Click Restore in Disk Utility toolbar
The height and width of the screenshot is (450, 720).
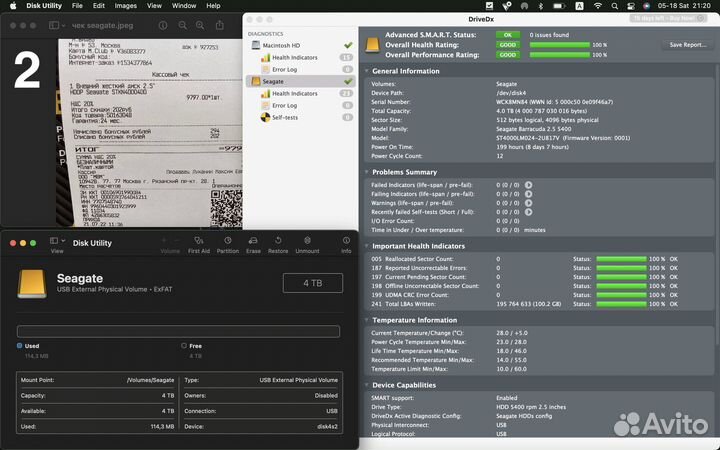(278, 245)
